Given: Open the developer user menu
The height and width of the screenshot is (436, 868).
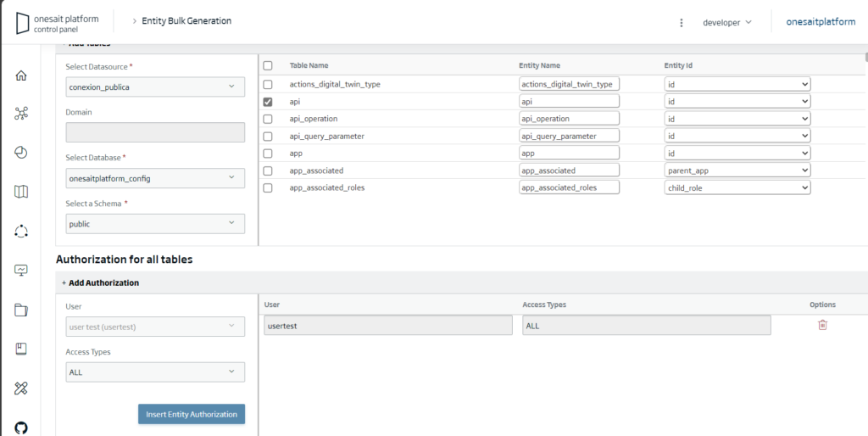Looking at the screenshot, I should 726,23.
